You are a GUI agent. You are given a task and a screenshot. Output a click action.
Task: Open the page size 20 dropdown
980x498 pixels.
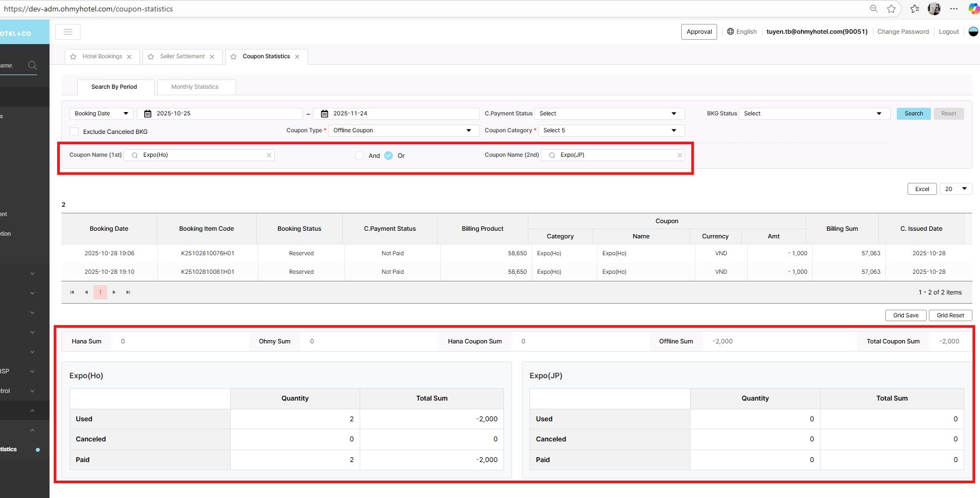pyautogui.click(x=956, y=189)
